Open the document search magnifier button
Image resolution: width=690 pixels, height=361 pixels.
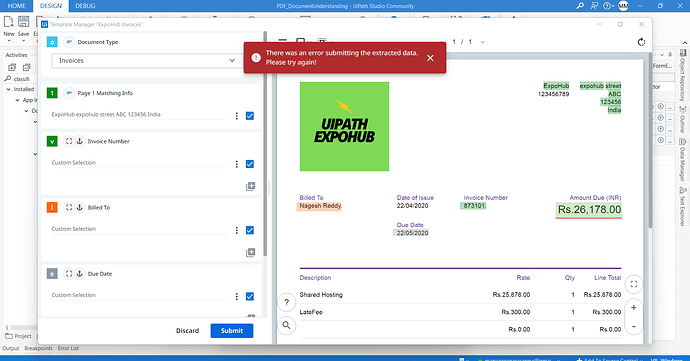click(x=286, y=325)
